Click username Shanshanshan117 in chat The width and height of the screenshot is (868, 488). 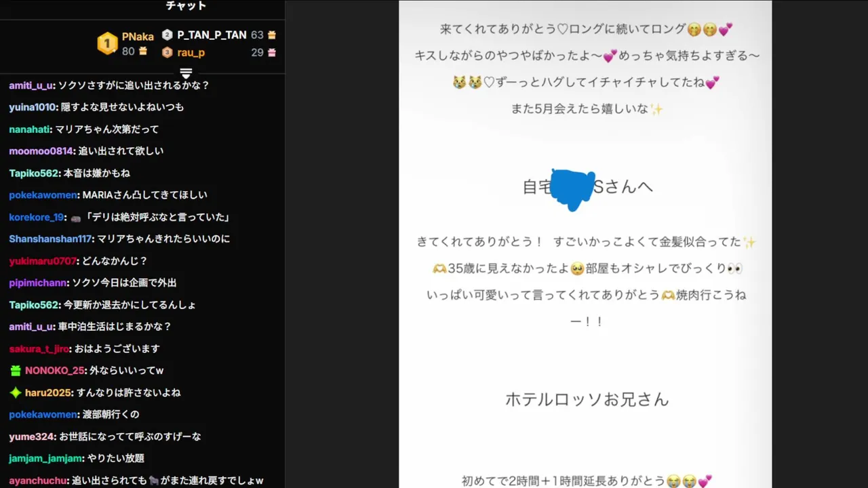click(50, 239)
